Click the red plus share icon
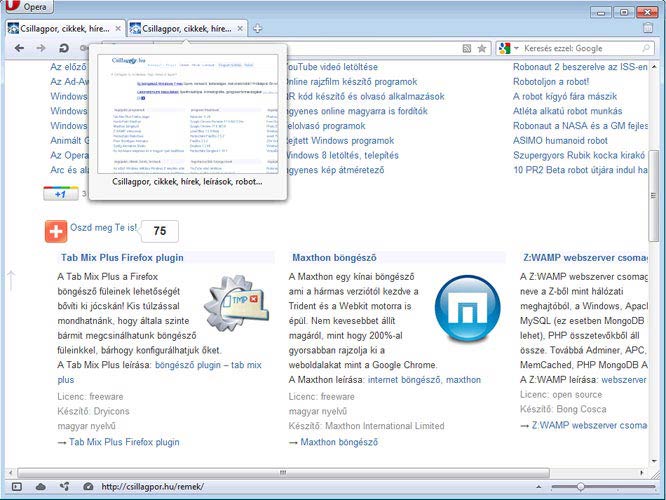The height and width of the screenshot is (500, 666). coord(56,232)
